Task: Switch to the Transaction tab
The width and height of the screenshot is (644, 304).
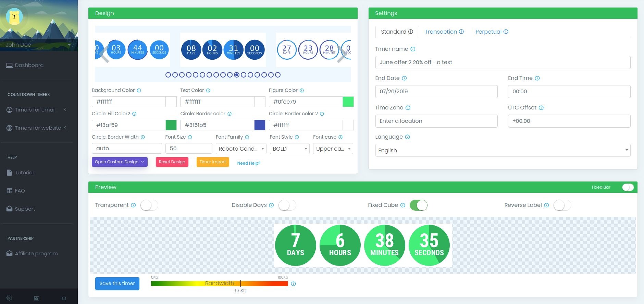Action: click(444, 32)
